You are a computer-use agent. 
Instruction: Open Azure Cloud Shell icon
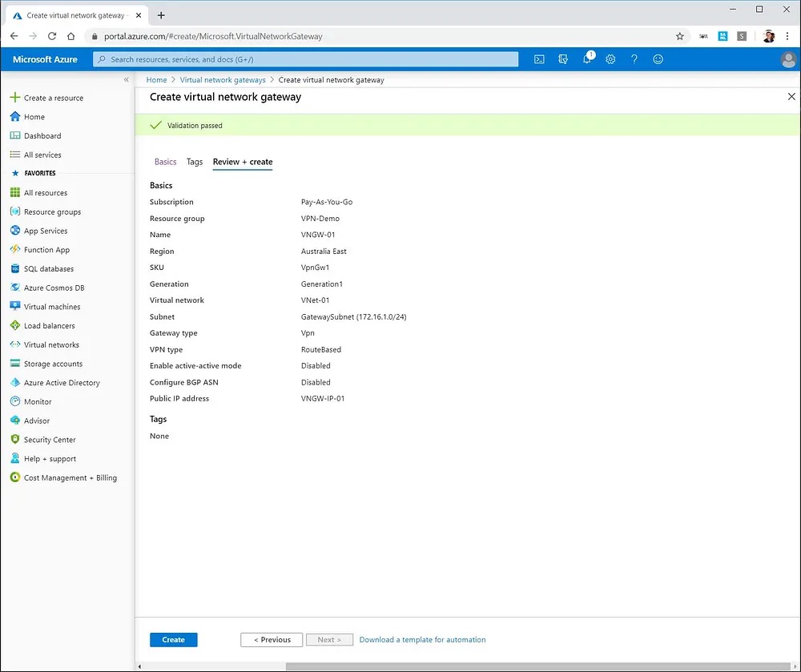click(539, 59)
